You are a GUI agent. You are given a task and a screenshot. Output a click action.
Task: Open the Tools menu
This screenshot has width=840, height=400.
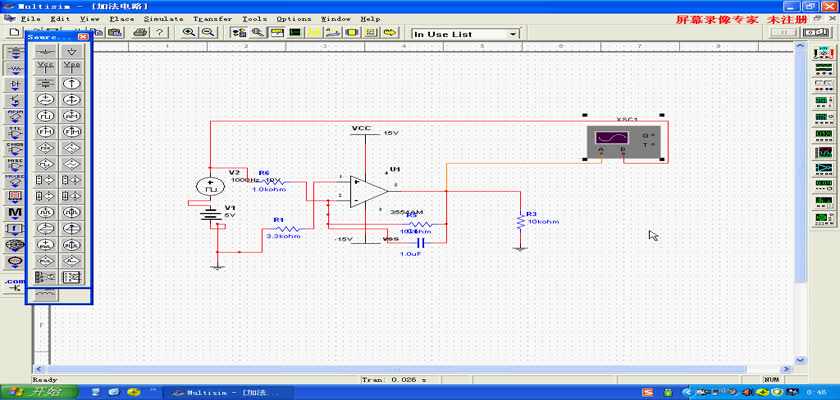(x=254, y=19)
